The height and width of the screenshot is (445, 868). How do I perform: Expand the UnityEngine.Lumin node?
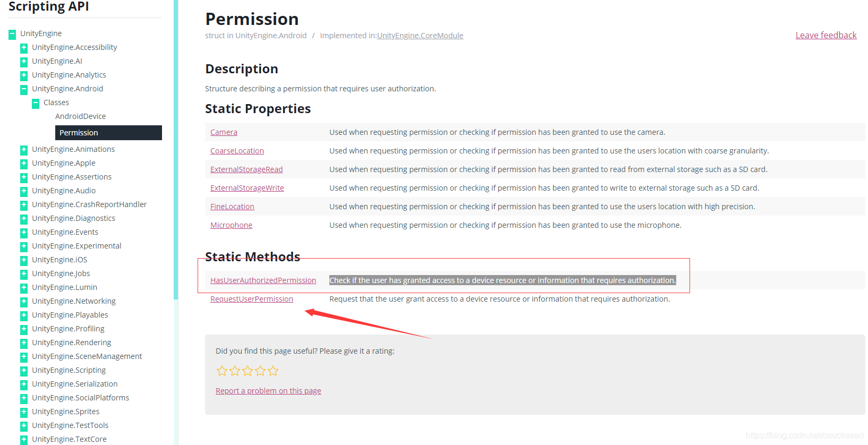pos(24,288)
